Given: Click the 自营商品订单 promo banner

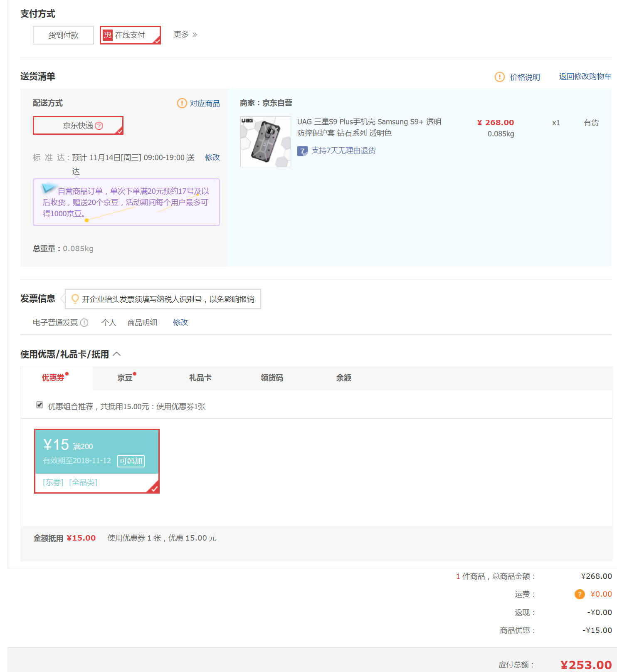Looking at the screenshot, I should 126,202.
